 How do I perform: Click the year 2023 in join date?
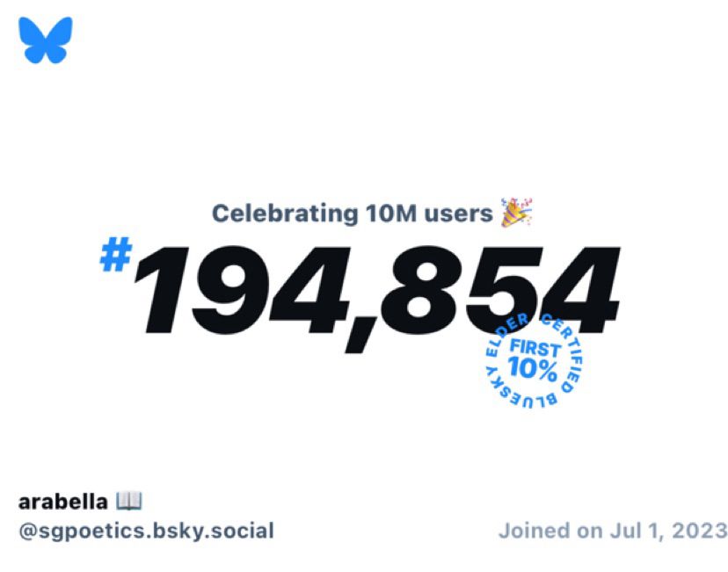(x=699, y=531)
